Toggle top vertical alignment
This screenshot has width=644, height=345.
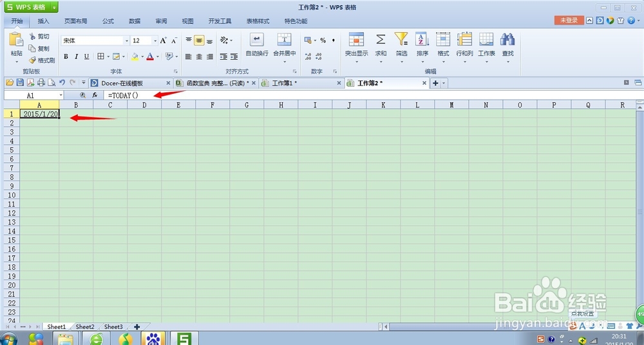[x=189, y=41]
